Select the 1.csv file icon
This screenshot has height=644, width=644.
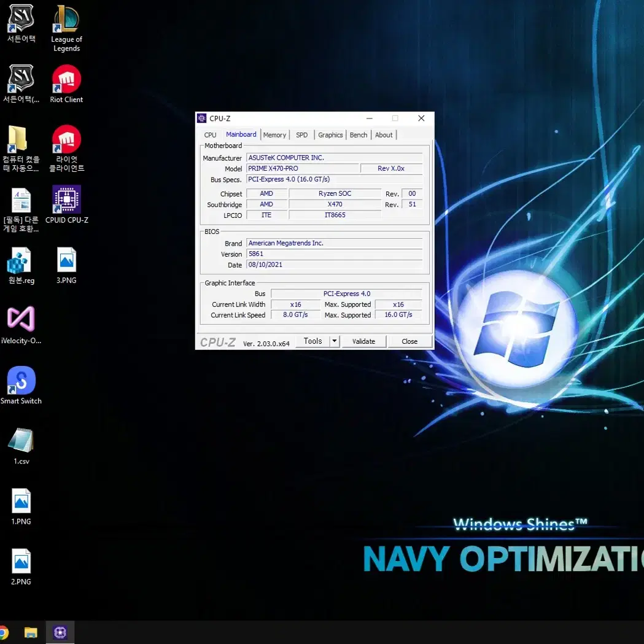click(21, 446)
